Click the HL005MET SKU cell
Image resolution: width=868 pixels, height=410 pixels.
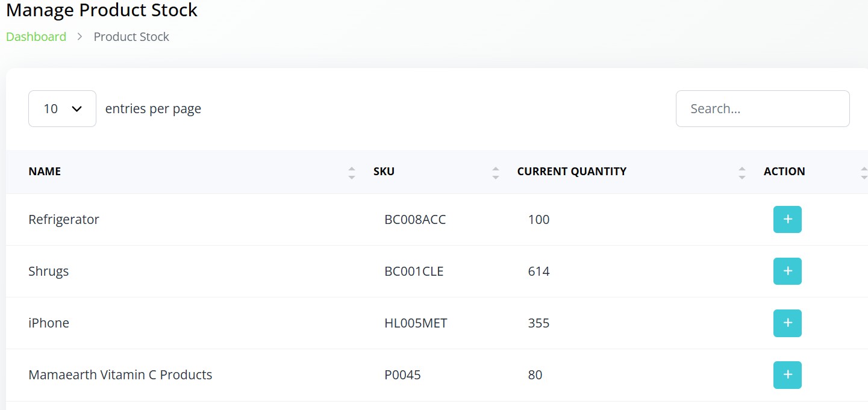[416, 323]
